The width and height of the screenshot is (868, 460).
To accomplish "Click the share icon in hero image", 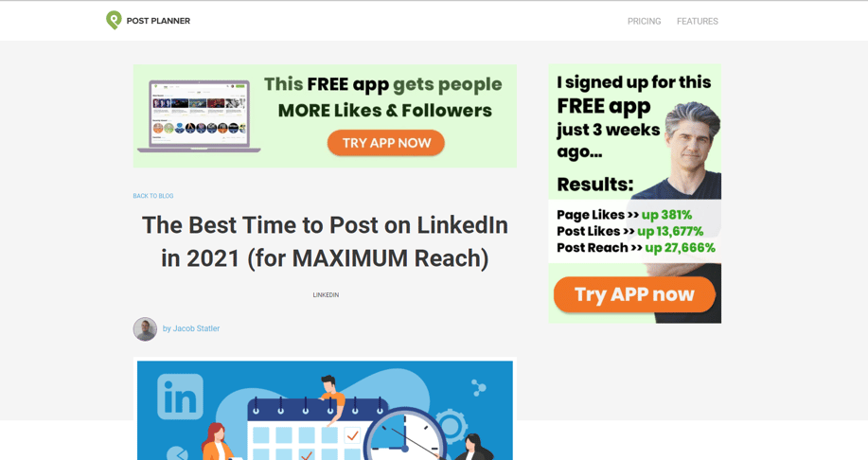I will pyautogui.click(x=479, y=387).
